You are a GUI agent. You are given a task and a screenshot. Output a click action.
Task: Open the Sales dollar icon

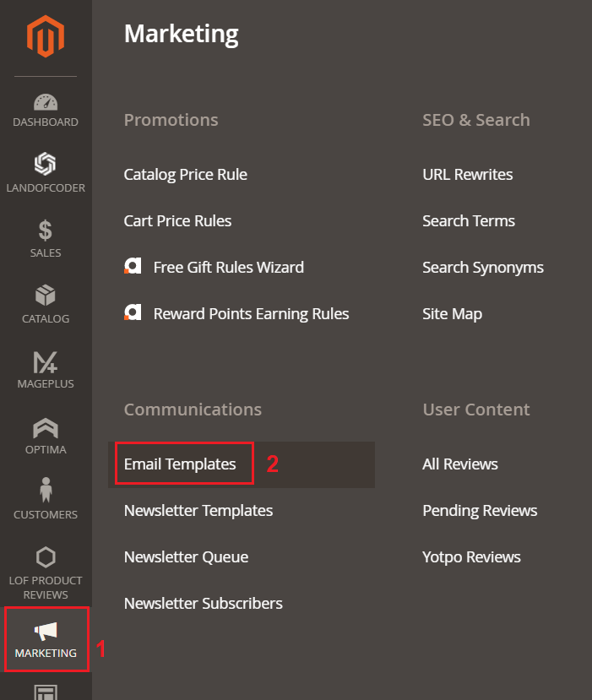(x=46, y=231)
